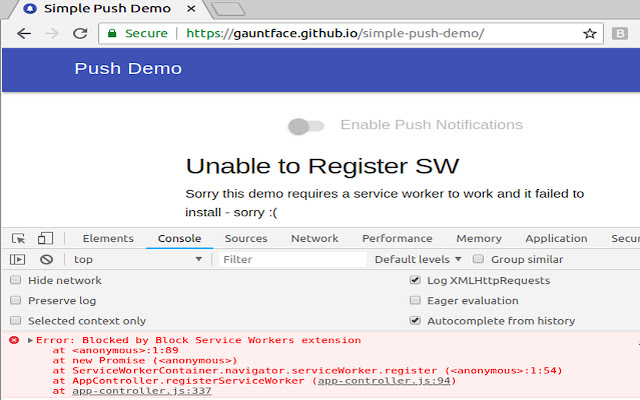
Task: Open the Default levels dropdown
Action: click(x=418, y=259)
